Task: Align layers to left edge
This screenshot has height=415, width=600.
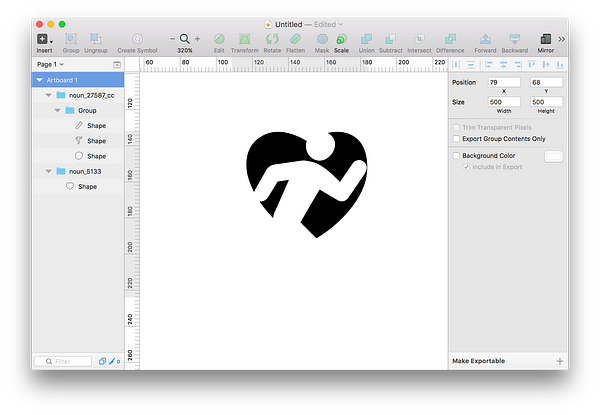Action: coord(489,65)
